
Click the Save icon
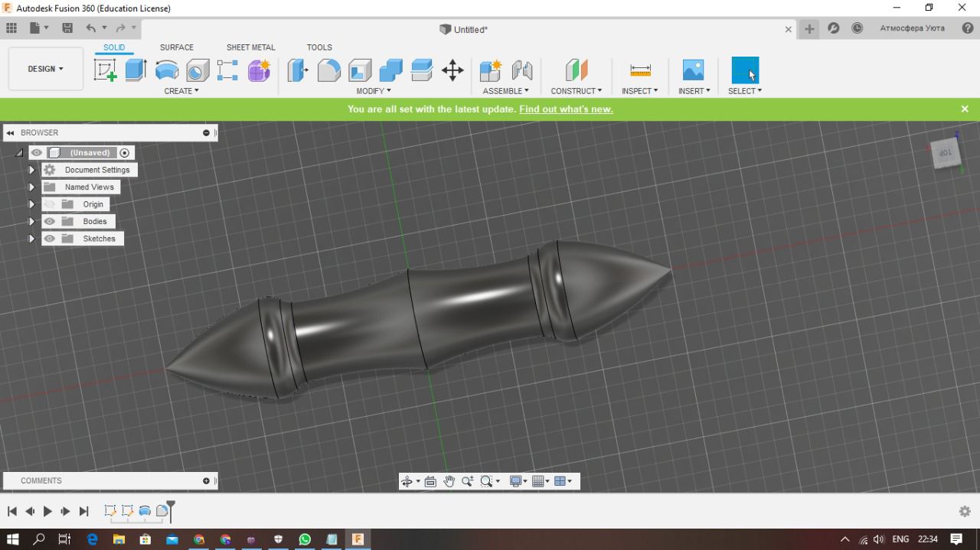click(67, 28)
